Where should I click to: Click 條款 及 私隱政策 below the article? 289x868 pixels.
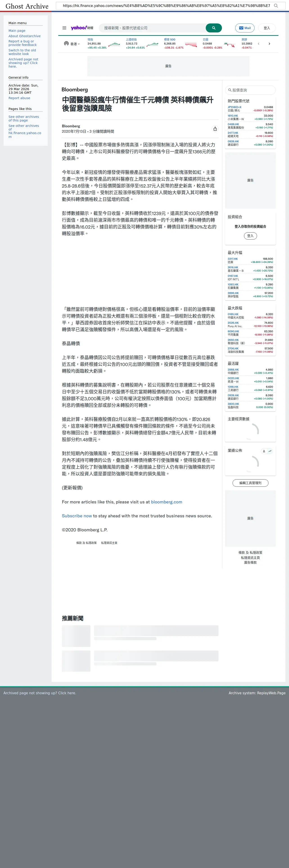click(86, 543)
